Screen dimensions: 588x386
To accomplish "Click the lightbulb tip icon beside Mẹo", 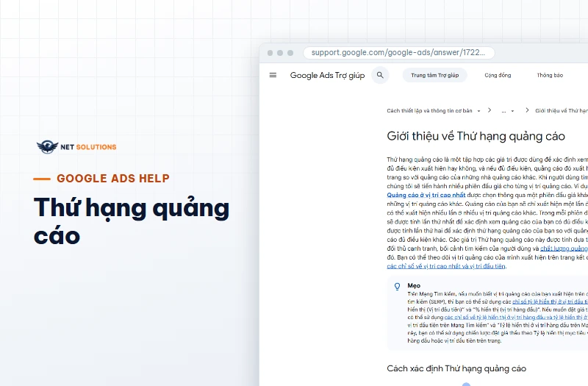I will coord(397,287).
